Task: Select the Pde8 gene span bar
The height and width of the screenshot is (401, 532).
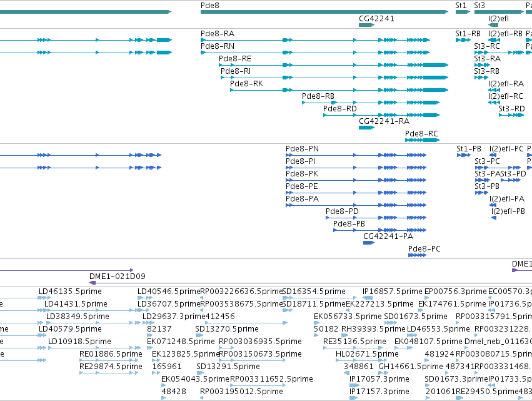Action: [x=324, y=12]
